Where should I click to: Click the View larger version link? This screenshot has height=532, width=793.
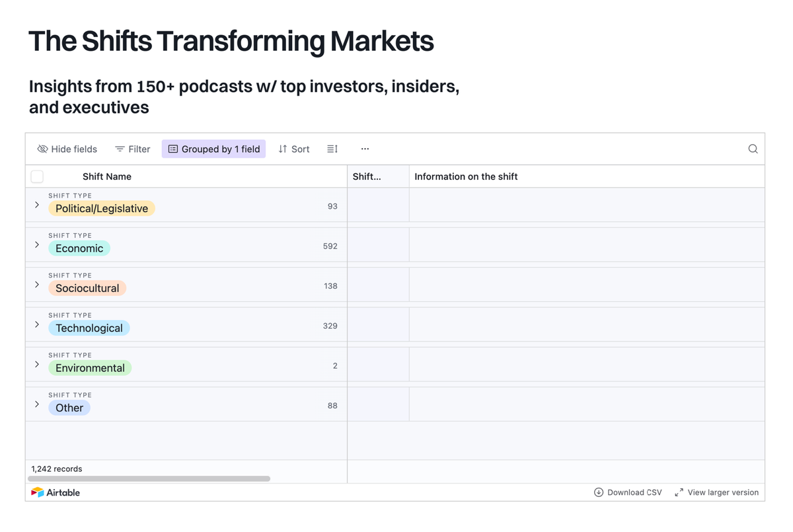pyautogui.click(x=723, y=492)
